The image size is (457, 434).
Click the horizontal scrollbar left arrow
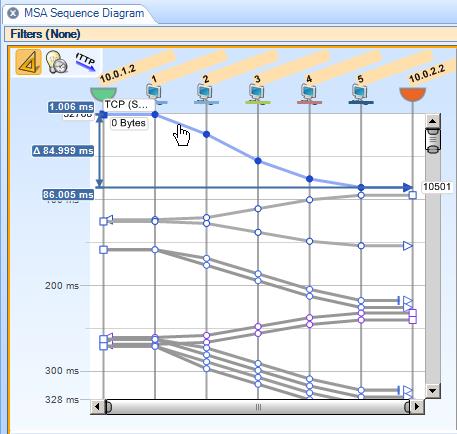(x=97, y=407)
